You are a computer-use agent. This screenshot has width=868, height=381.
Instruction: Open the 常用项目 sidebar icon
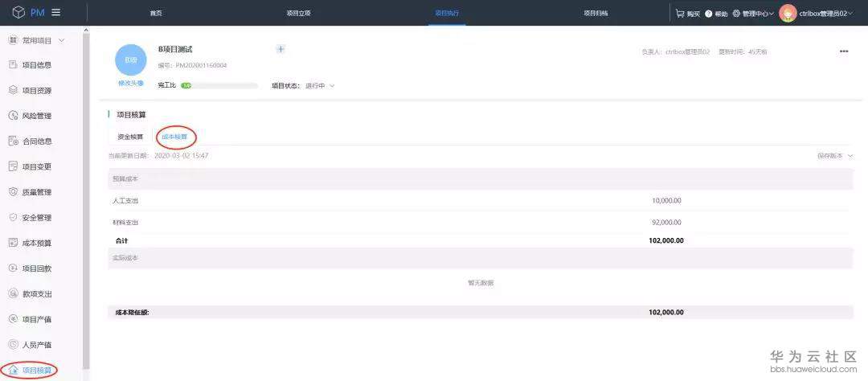click(14, 40)
